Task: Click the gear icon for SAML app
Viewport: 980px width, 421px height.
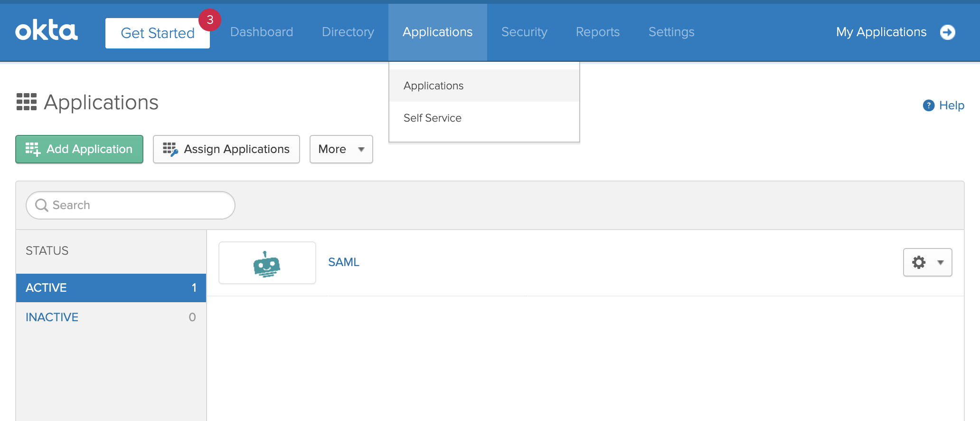Action: 919,262
